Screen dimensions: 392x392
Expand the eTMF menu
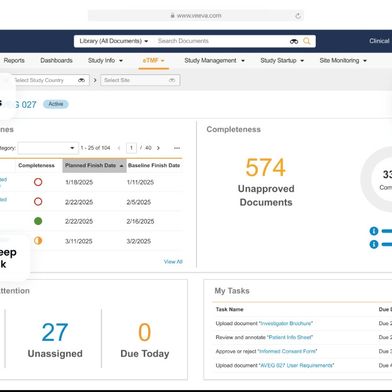[x=153, y=61]
